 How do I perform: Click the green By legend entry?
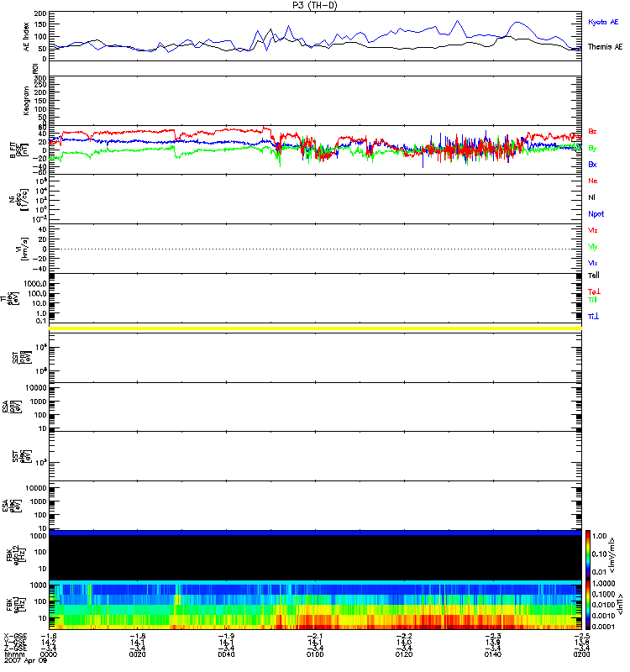pyautogui.click(x=593, y=148)
